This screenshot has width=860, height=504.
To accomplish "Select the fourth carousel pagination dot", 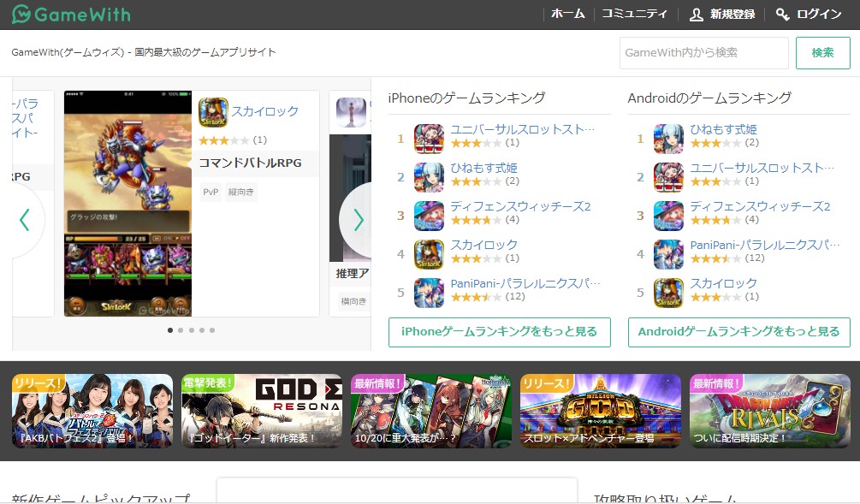I will coord(202,330).
